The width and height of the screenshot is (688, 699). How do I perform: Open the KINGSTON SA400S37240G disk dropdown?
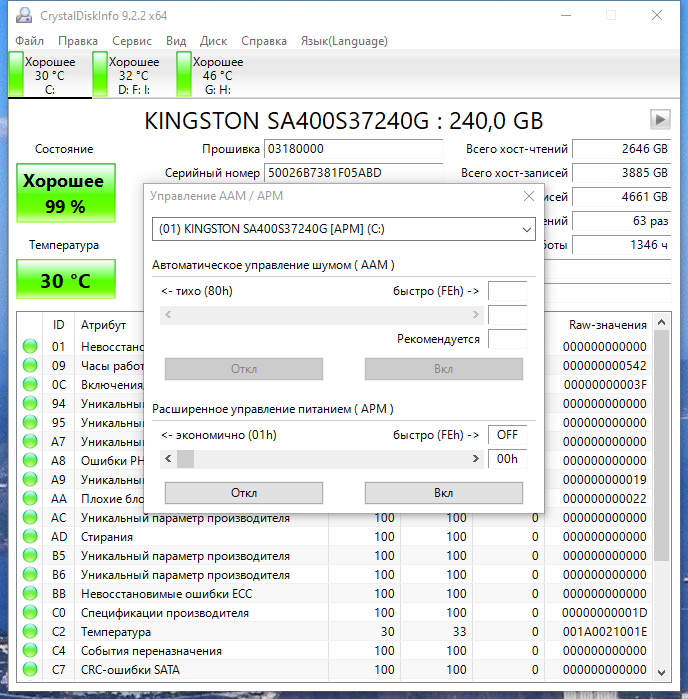coord(344,229)
